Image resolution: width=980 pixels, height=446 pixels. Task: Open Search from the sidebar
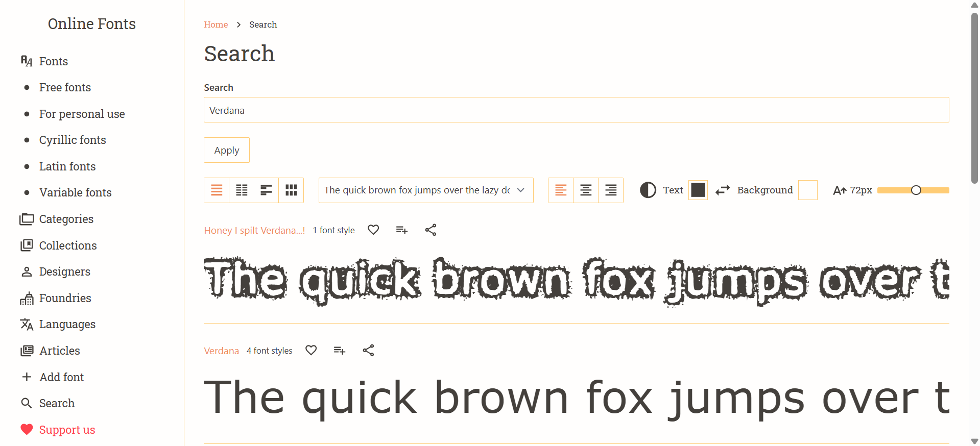coord(57,403)
